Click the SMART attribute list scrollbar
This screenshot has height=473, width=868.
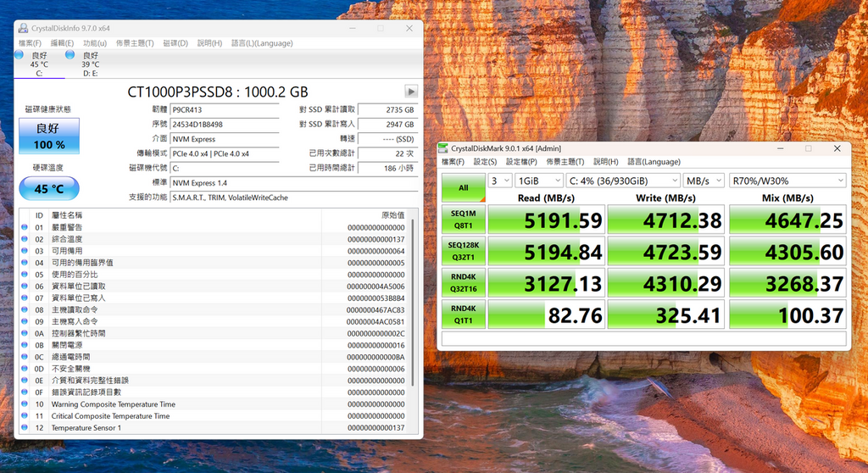pyautogui.click(x=412, y=302)
